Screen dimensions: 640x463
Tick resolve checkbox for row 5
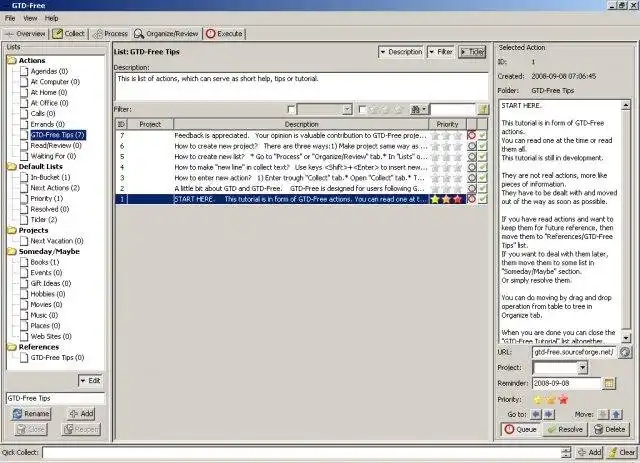482,156
